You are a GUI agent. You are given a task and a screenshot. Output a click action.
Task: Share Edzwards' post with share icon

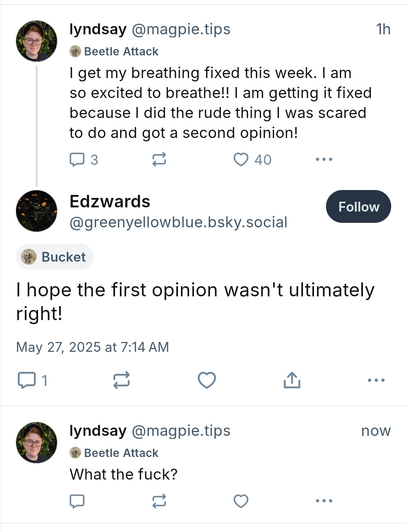click(292, 380)
